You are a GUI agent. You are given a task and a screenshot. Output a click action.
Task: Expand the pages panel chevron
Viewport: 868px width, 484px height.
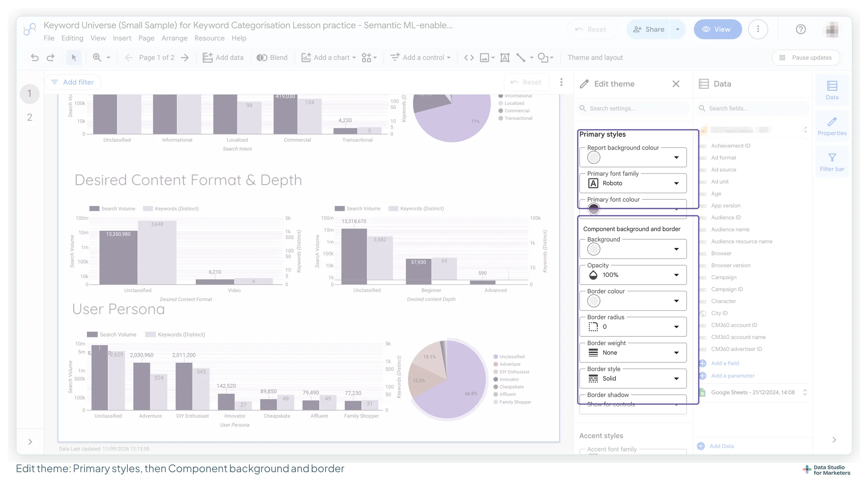point(30,442)
